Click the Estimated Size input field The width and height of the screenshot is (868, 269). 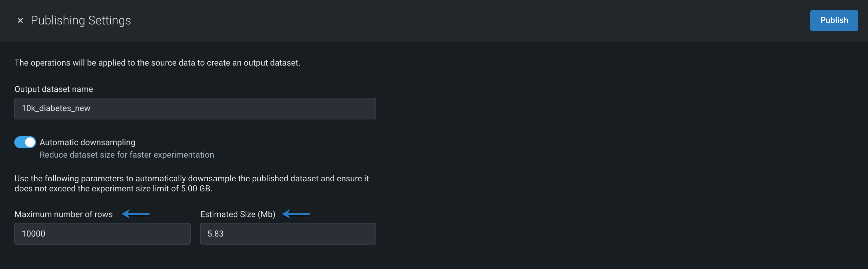287,234
